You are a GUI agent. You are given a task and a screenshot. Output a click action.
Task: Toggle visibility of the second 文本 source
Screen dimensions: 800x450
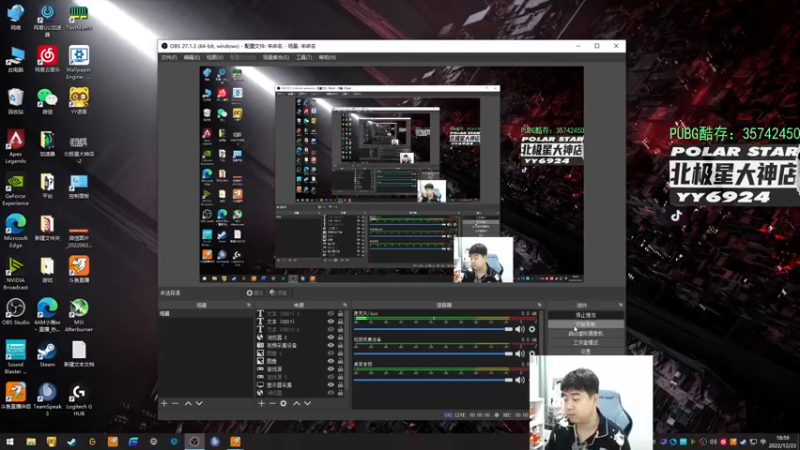[331, 321]
